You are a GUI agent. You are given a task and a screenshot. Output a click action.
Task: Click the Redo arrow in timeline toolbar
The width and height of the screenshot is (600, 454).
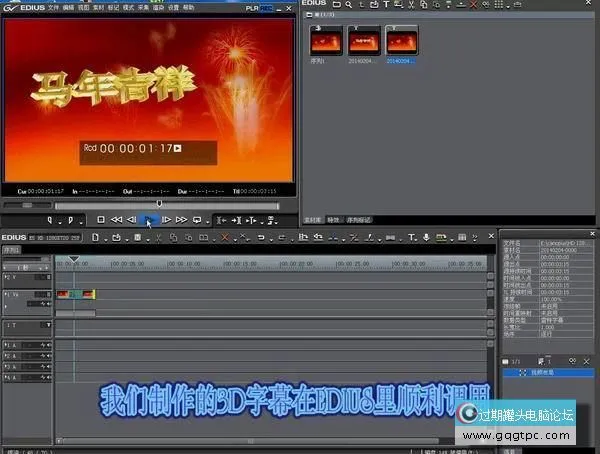[282, 238]
